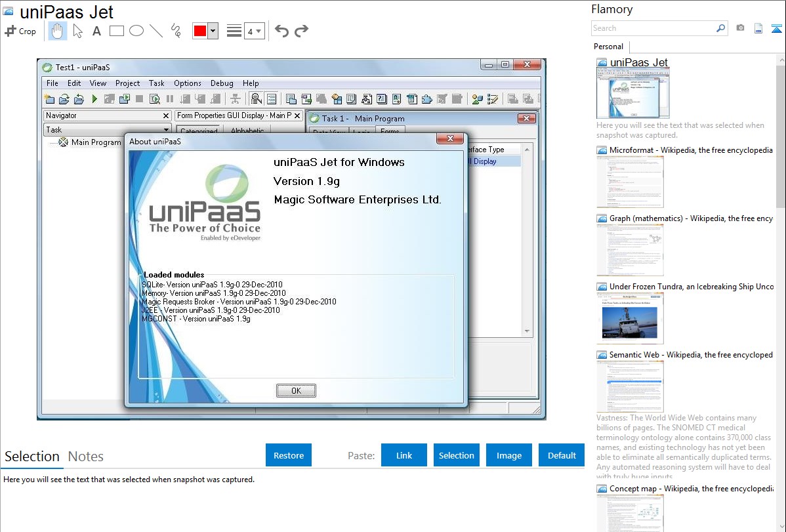Switch to the Personal tab
Screen dimensions: 786x532
[x=608, y=47]
